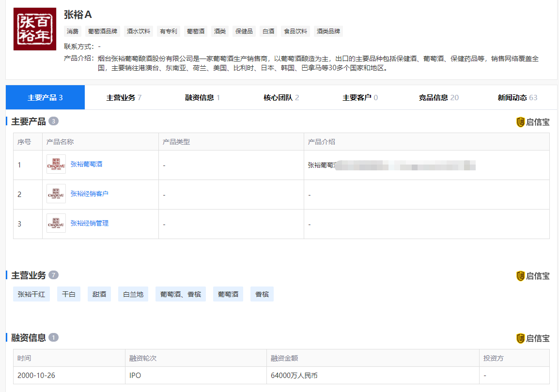Switch to the 主营业务 tab

[x=124, y=97]
